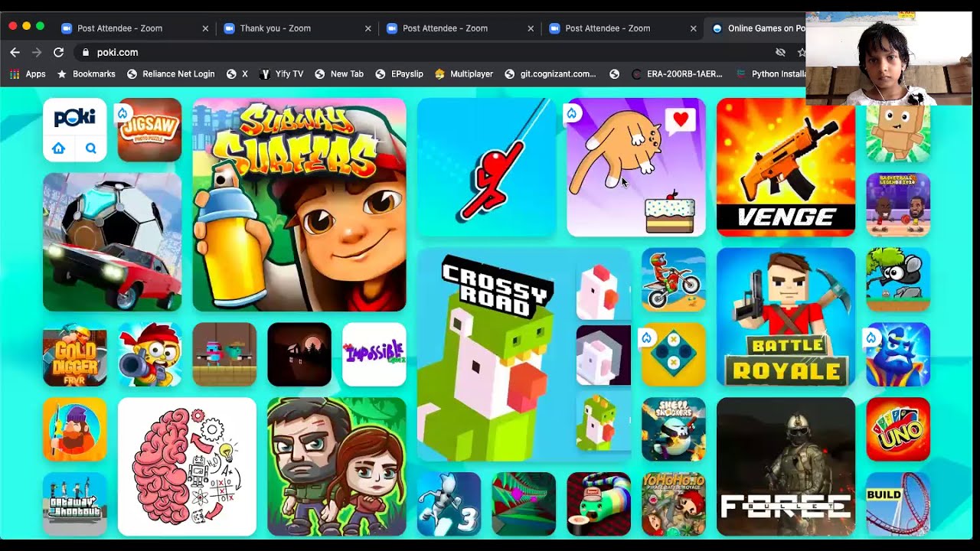The height and width of the screenshot is (551, 980).
Task: Open the fly and rock game icon
Action: (898, 279)
